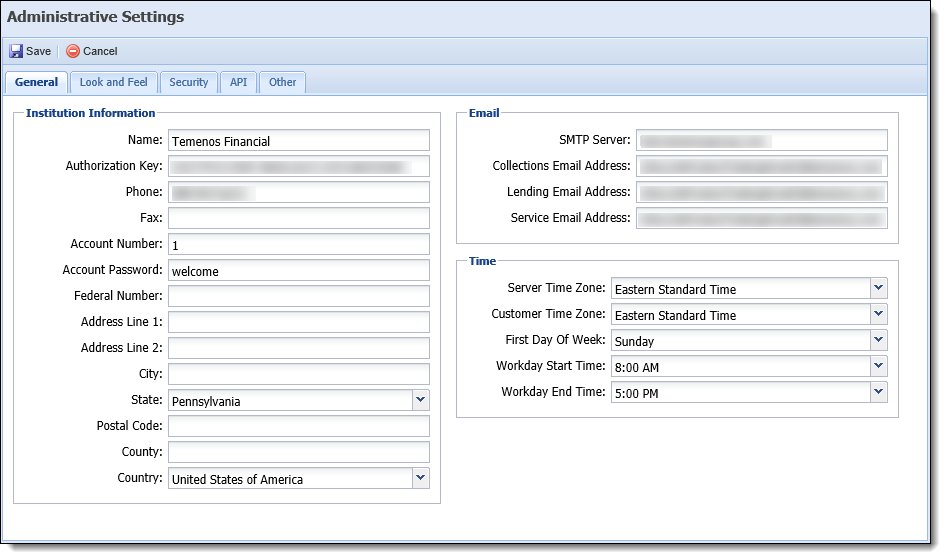Click the Fax input field

click(299, 218)
